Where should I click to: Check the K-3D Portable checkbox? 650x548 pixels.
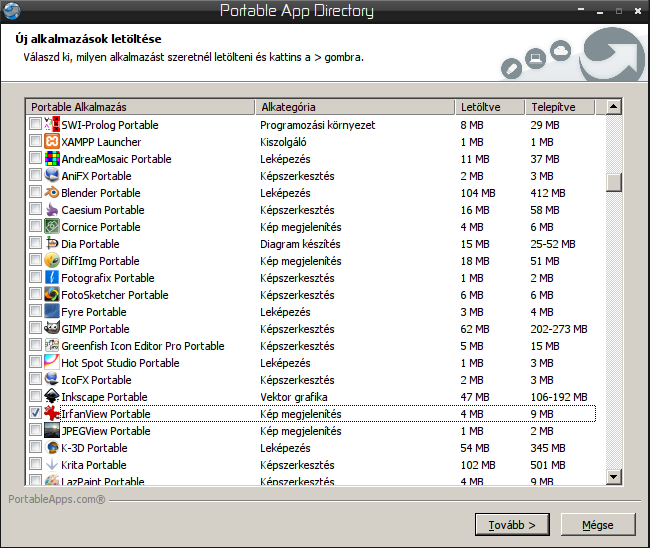(36, 447)
